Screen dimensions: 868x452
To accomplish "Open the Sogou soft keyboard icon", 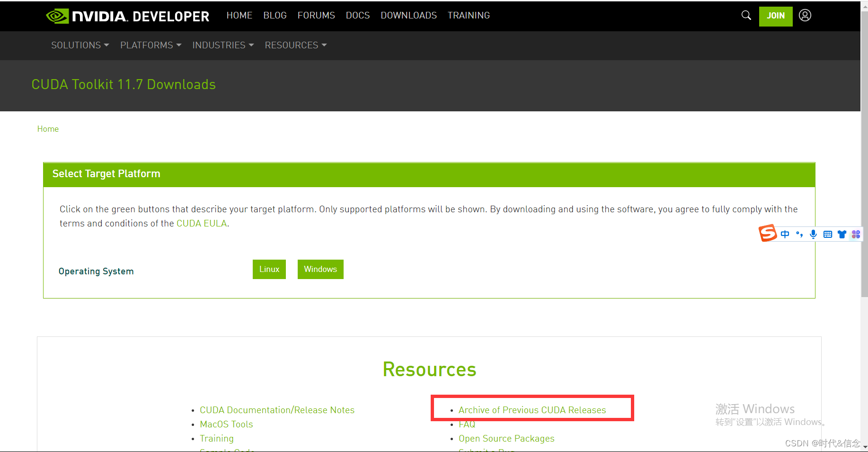I will [x=828, y=234].
